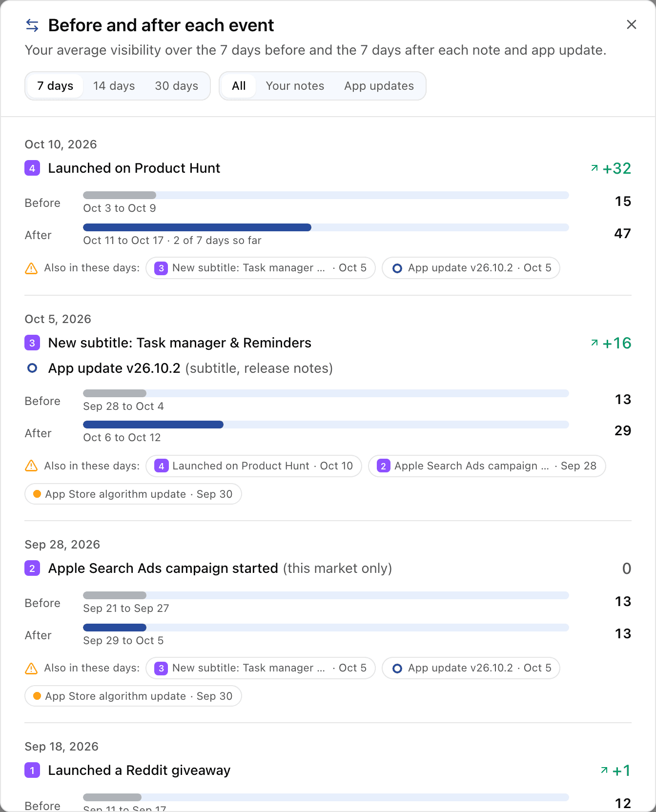The image size is (656, 812).
Task: Click the green up arrow next to +1
Action: 604,771
